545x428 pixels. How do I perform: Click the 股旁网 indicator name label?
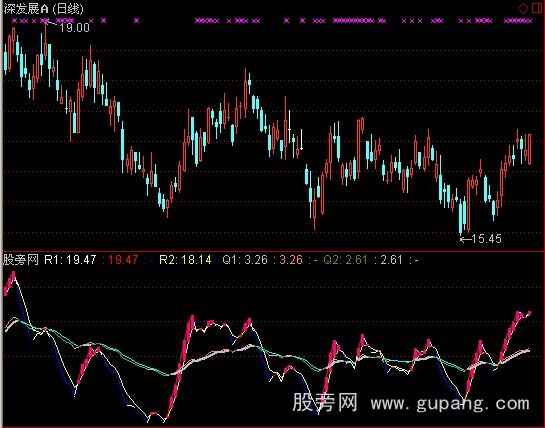pyautogui.click(x=21, y=260)
